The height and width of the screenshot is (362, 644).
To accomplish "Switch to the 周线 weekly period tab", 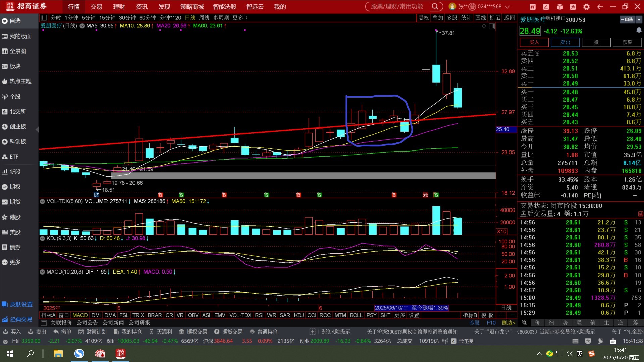I will point(204,18).
